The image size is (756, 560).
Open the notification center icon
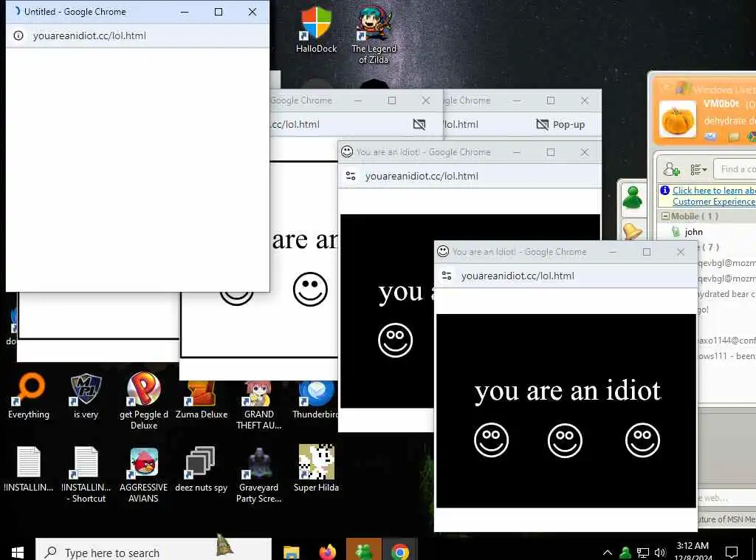pos(732,553)
